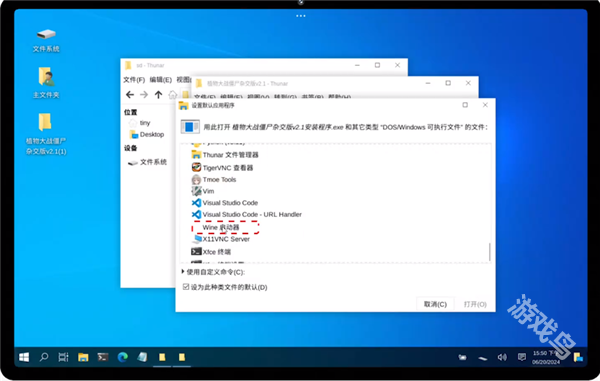Select TigerVNC 查看器 in the list

[222, 168]
